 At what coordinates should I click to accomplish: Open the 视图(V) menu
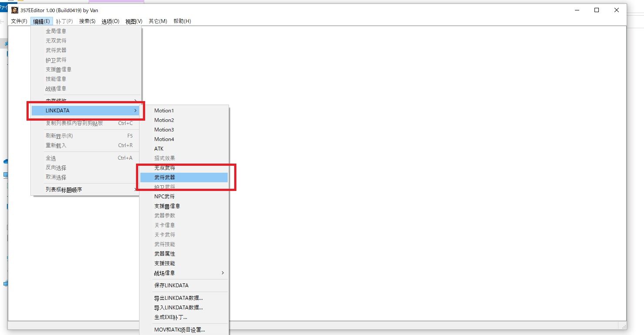pyautogui.click(x=134, y=21)
